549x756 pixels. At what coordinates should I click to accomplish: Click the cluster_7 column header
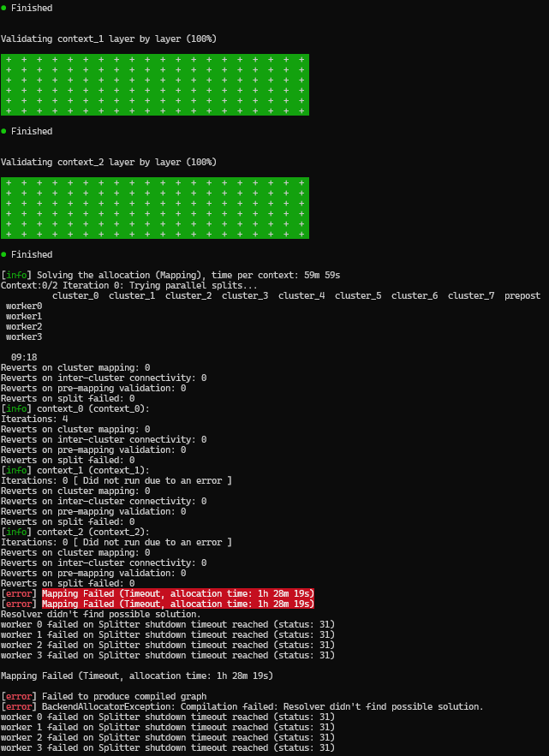pyautogui.click(x=471, y=295)
